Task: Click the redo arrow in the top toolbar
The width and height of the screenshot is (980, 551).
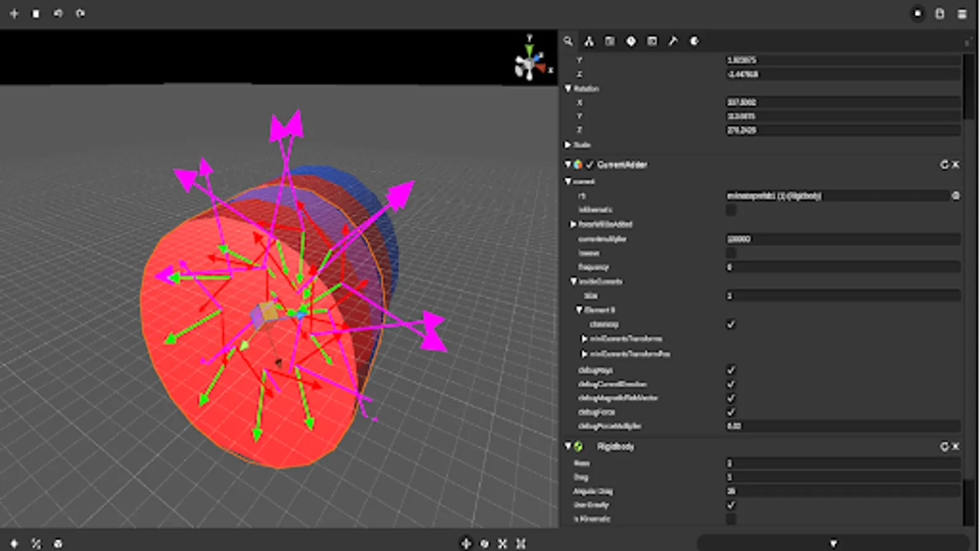Action: (x=80, y=13)
